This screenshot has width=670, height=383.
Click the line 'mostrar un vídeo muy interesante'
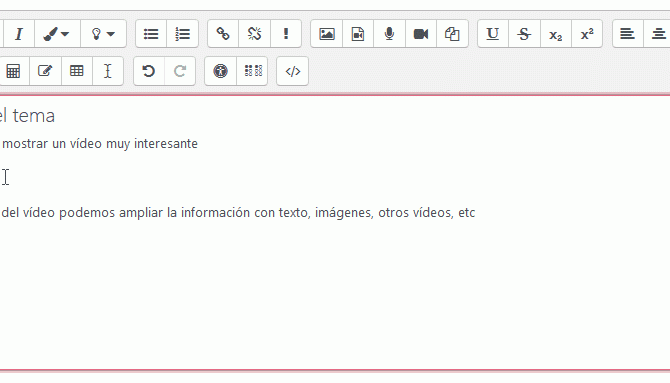pos(100,144)
